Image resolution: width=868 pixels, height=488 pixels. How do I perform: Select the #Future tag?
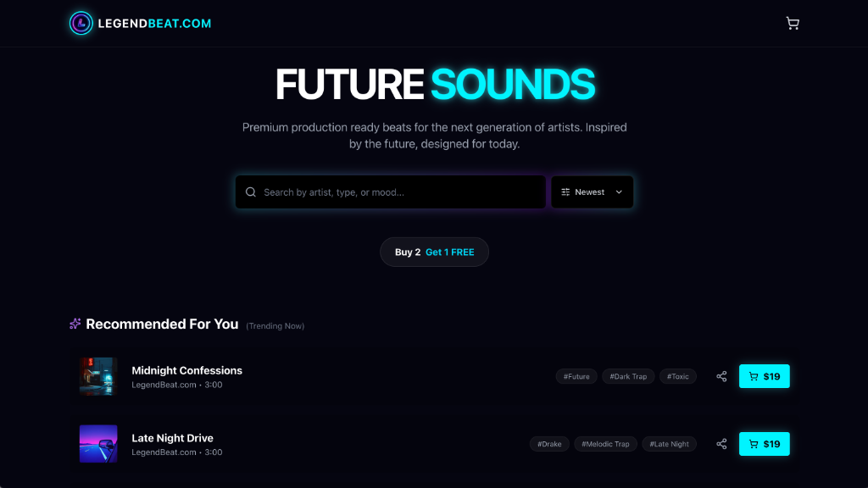pyautogui.click(x=576, y=376)
